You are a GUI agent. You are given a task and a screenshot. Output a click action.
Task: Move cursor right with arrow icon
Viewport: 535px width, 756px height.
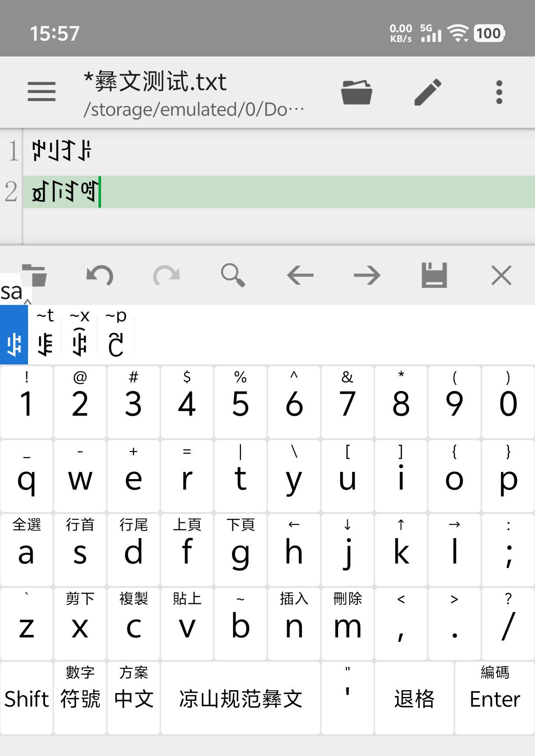(367, 276)
